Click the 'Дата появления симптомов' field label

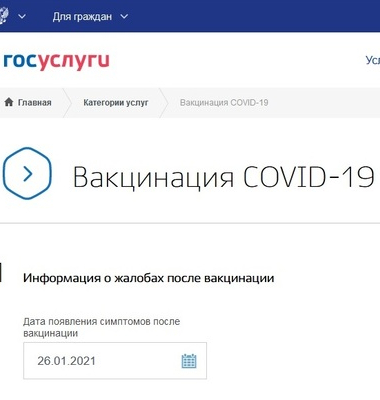click(x=101, y=327)
